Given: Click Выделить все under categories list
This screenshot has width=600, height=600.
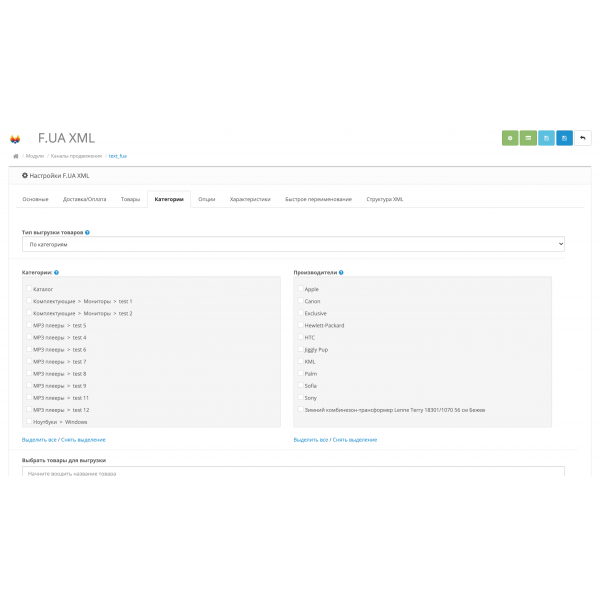Looking at the screenshot, I should [x=39, y=440].
